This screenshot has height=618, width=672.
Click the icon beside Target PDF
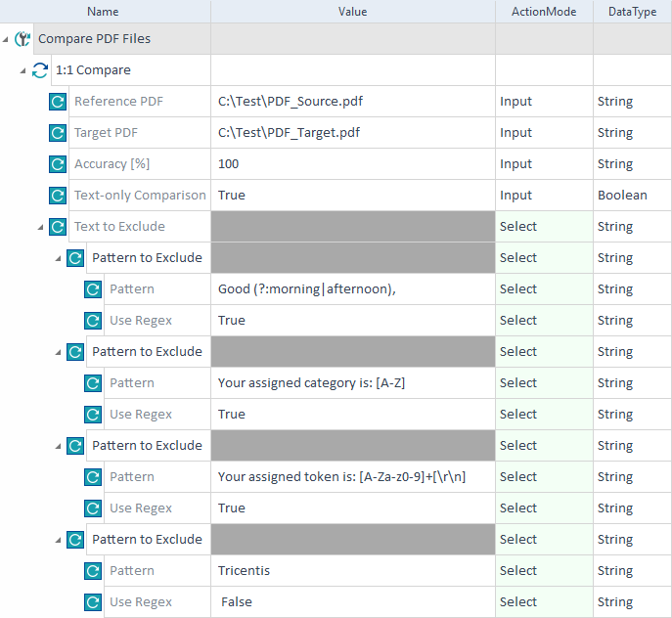[x=58, y=133]
